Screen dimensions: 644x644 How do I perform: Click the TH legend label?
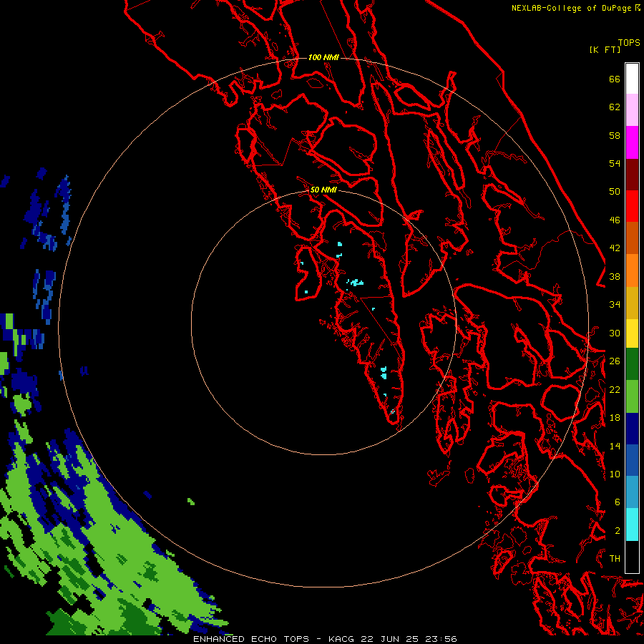615,559
